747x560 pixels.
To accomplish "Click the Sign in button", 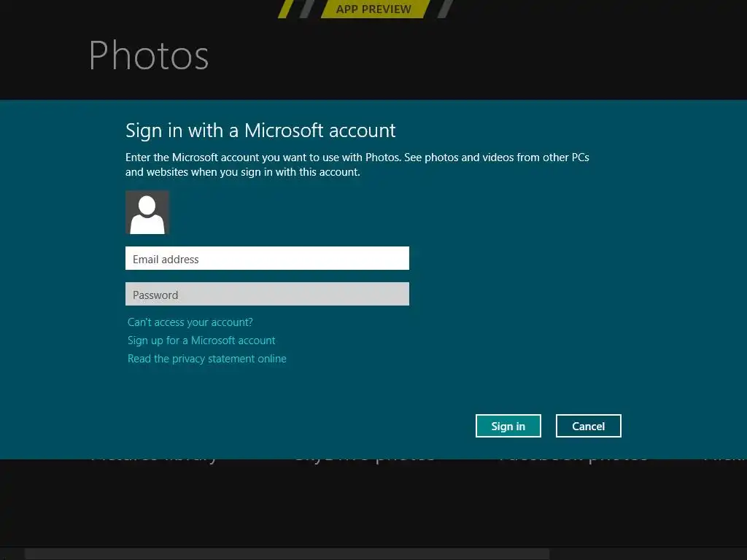I will pos(508,426).
